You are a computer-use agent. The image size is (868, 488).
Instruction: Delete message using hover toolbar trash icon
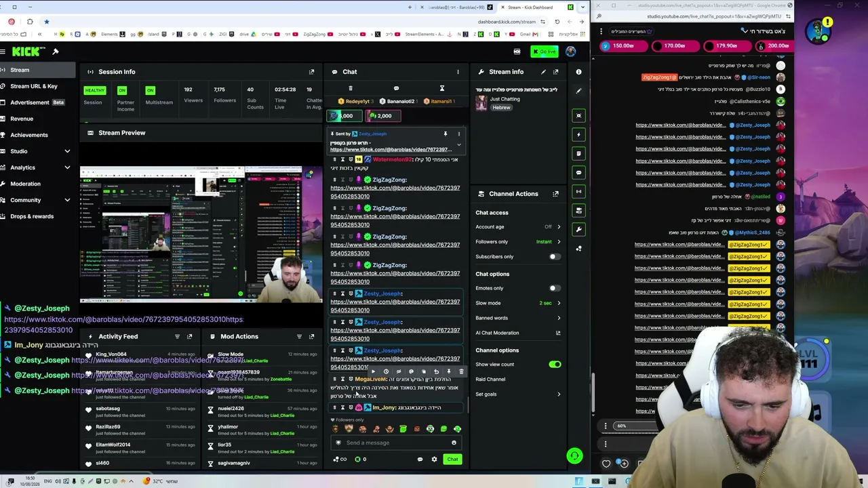point(461,371)
